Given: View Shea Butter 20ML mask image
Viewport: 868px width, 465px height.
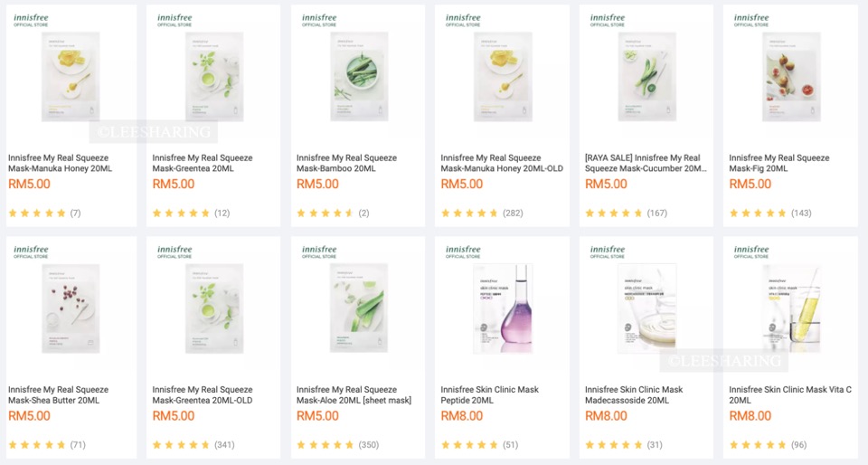Looking at the screenshot, I should 71,308.
